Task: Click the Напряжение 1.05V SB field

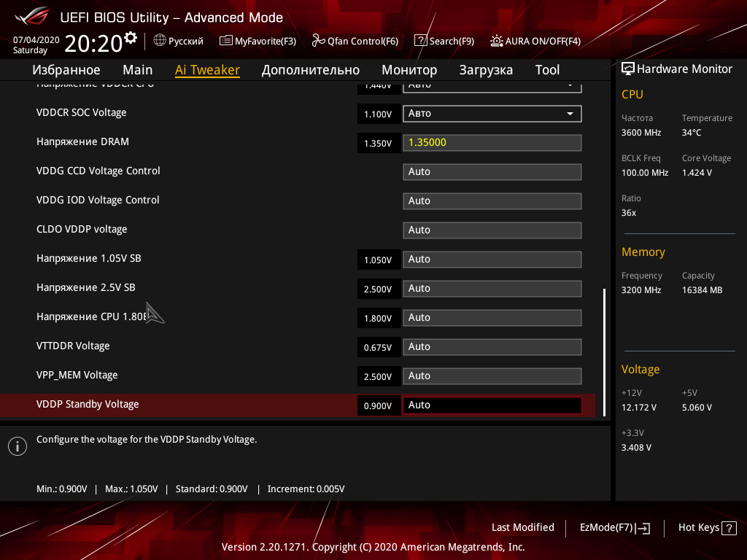Action: (x=492, y=260)
